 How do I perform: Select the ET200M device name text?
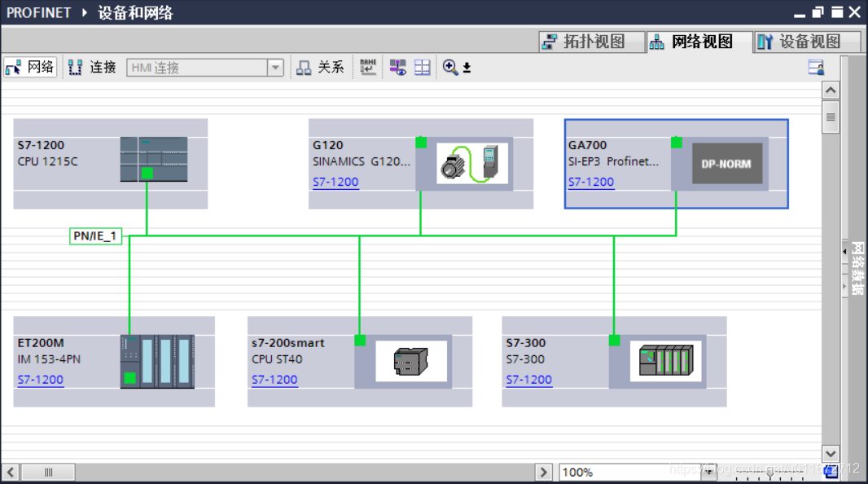tap(41, 343)
